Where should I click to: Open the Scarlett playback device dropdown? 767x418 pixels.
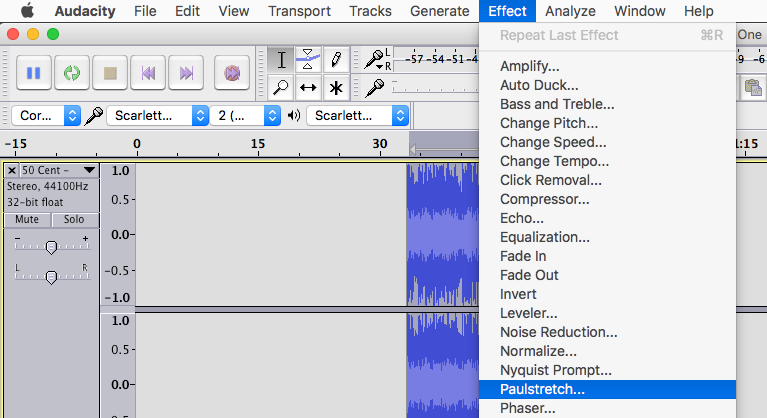(x=358, y=116)
